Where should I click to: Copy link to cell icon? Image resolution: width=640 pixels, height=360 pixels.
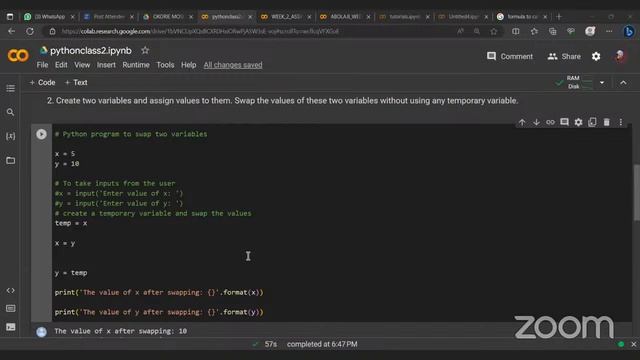pyautogui.click(x=550, y=122)
